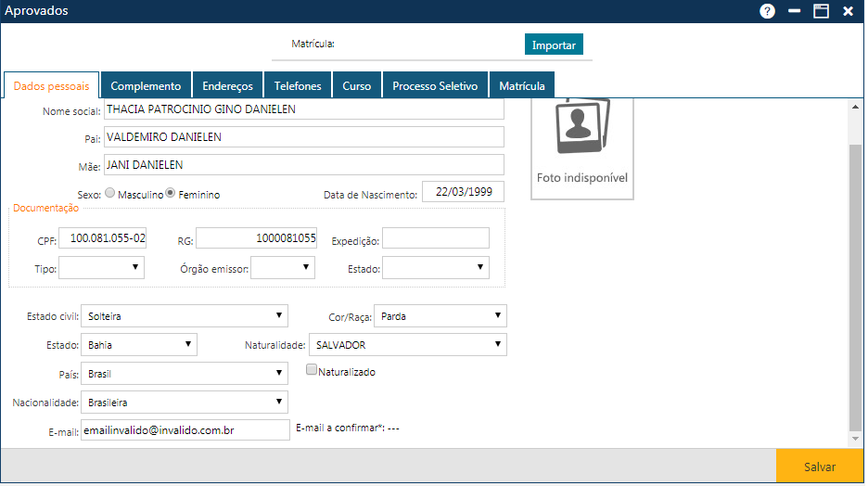Select the Feminino radio button

pos(171,194)
